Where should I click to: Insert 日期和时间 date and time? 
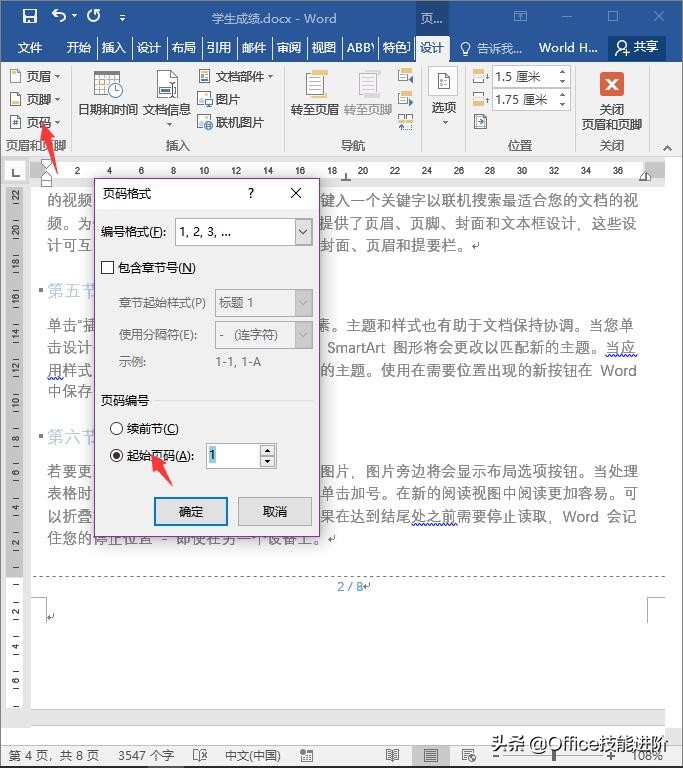(108, 93)
